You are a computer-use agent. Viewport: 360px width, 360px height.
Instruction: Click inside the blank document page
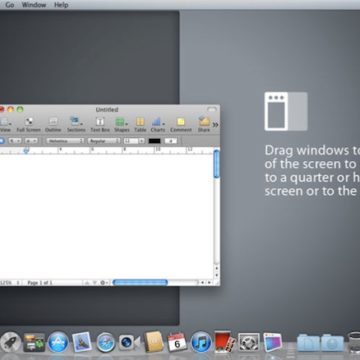coord(107,217)
